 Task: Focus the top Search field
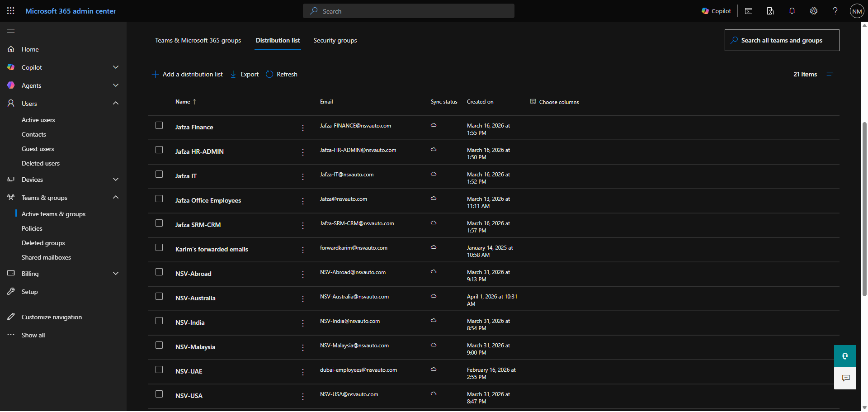click(409, 11)
